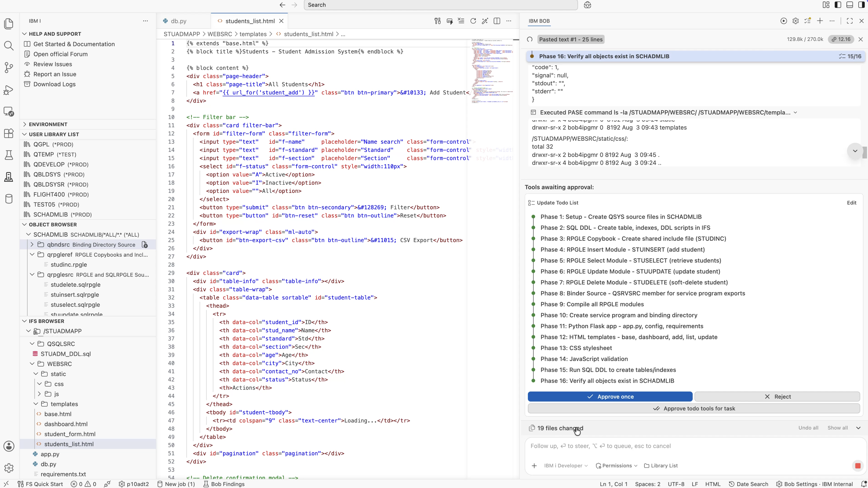Open editor more actions ellipsis menu

[509, 21]
